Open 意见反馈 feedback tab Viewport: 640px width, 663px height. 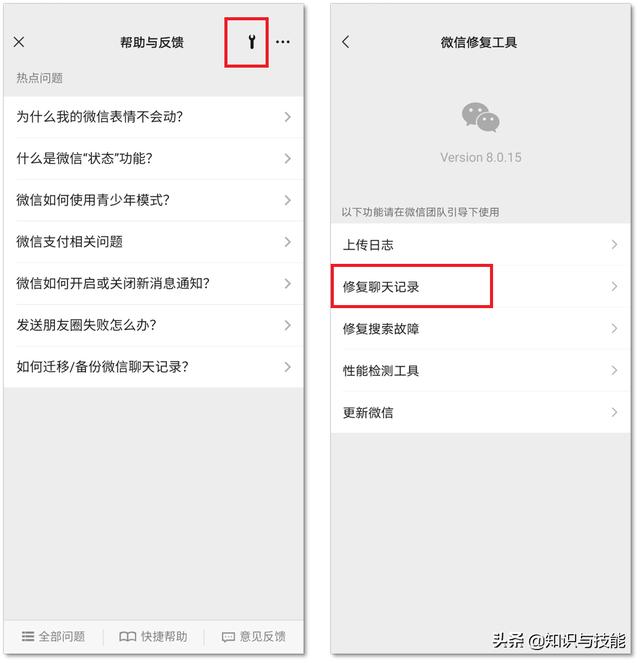(254, 636)
